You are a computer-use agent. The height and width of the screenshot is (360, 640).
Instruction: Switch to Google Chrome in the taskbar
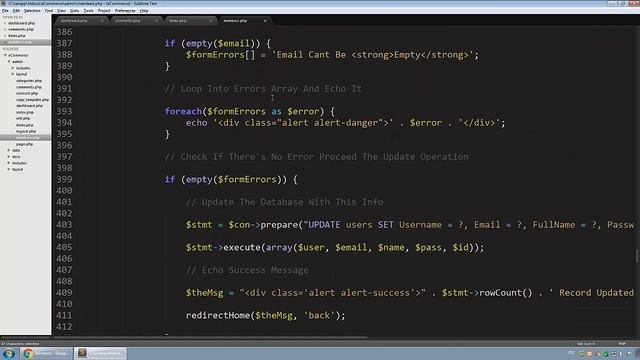(x=46, y=353)
